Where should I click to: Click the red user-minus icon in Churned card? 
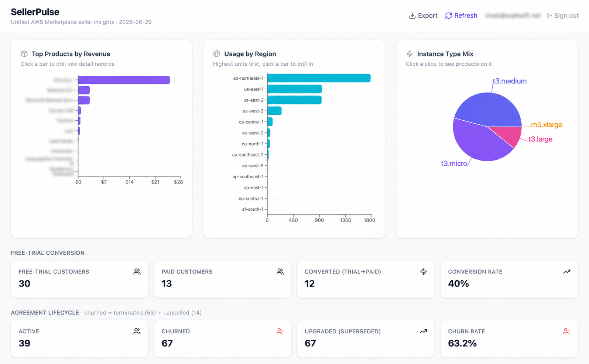tap(280, 332)
